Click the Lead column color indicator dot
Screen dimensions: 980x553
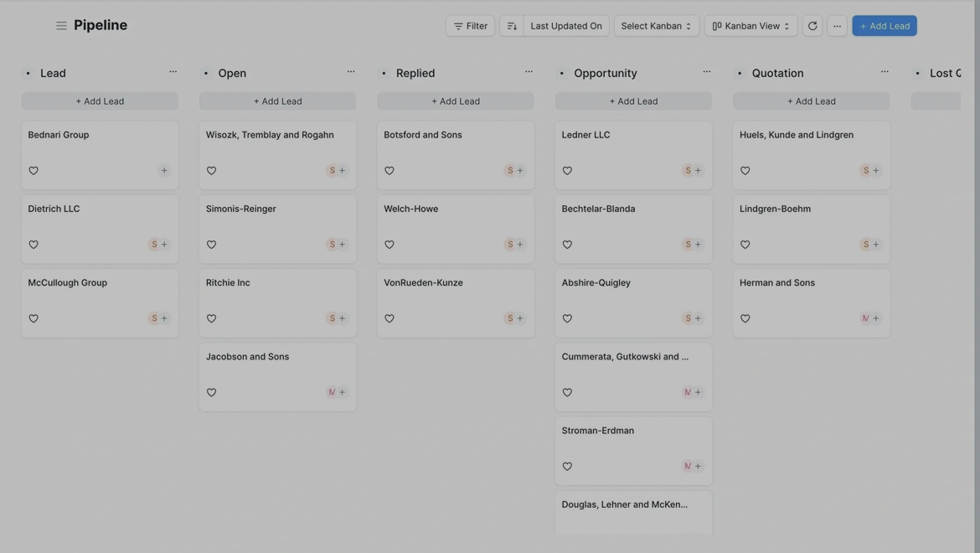[x=28, y=74]
